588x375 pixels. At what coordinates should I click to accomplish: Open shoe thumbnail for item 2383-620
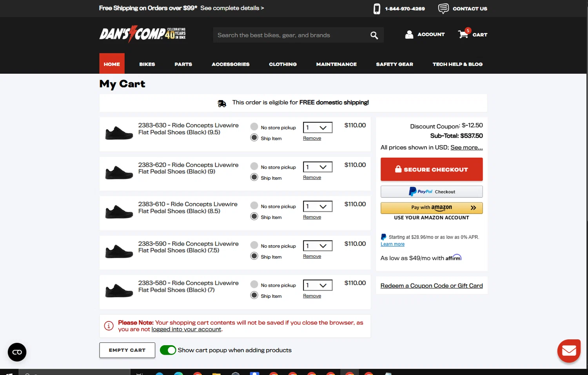point(119,173)
